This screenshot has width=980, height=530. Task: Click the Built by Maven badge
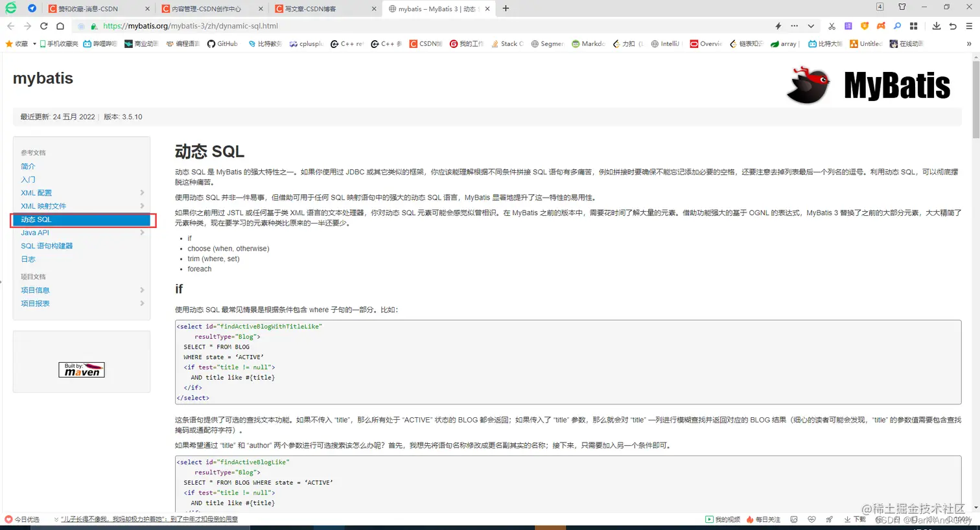[82, 370]
